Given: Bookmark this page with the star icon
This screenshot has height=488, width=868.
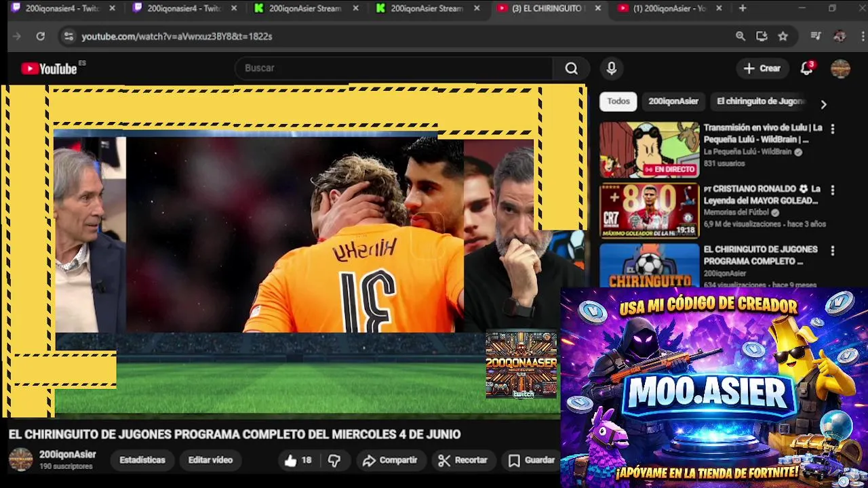Looking at the screenshot, I should 783,37.
